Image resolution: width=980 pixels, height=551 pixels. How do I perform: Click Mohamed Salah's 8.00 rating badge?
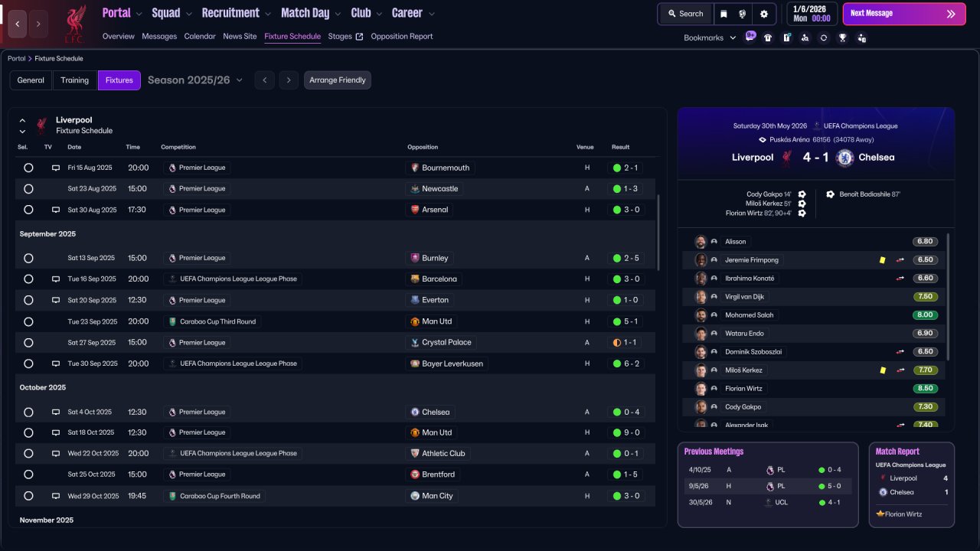pyautogui.click(x=926, y=315)
